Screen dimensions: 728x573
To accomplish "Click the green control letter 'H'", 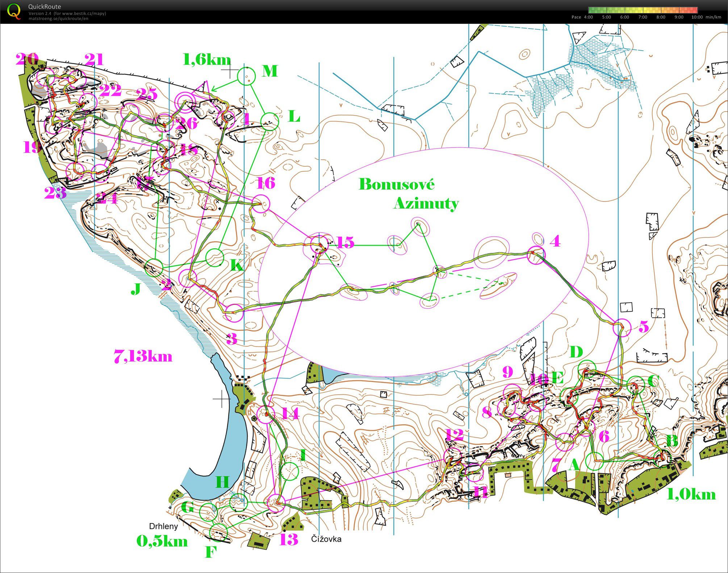I will [222, 482].
